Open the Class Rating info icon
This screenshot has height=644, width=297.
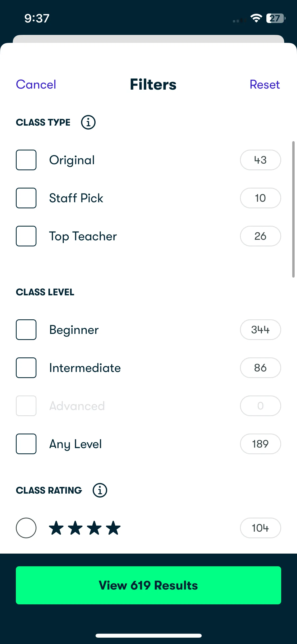(x=100, y=490)
